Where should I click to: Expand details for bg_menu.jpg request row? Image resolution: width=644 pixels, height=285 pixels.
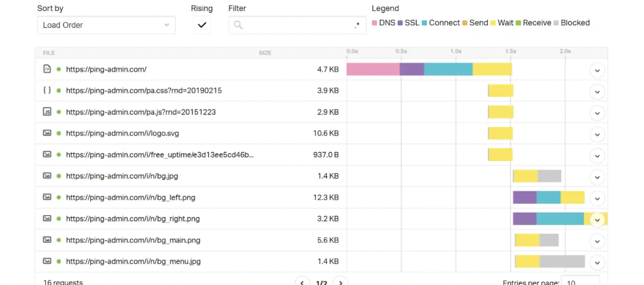click(x=597, y=262)
